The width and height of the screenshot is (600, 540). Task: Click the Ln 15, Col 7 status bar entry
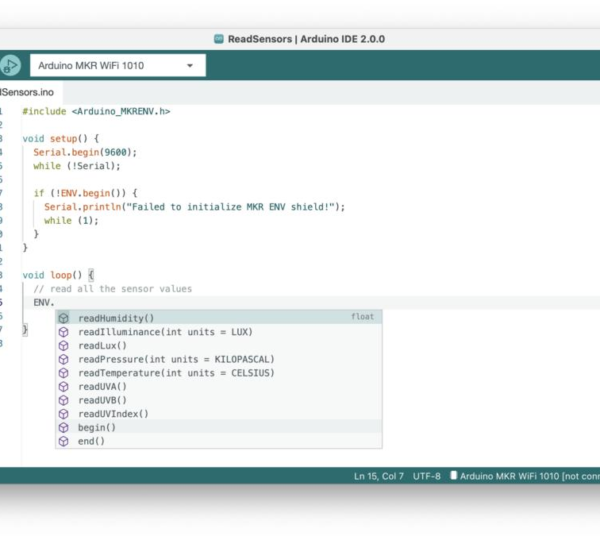(378, 476)
